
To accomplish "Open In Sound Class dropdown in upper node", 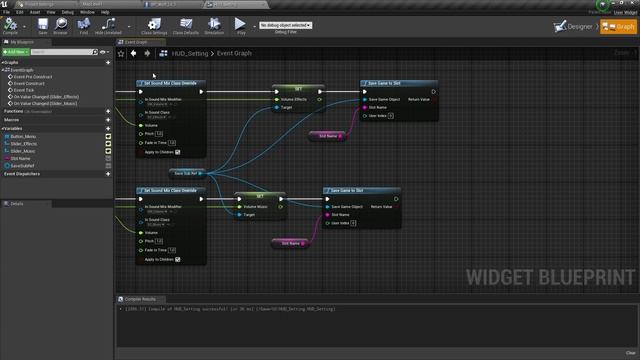I will [157, 117].
